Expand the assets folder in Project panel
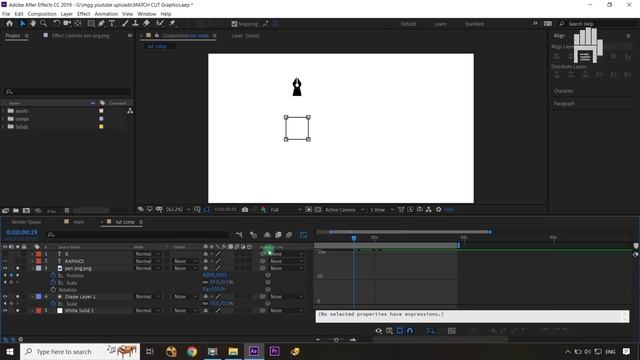 pos(4,111)
